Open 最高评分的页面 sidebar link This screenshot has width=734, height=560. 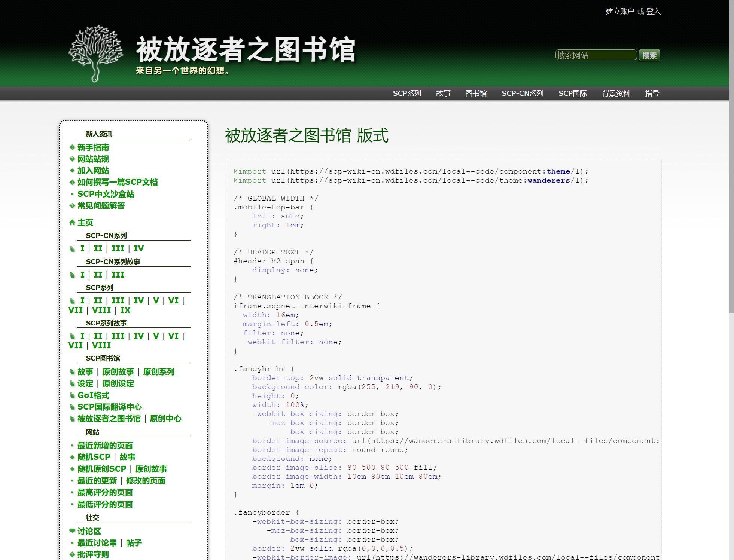tap(105, 492)
